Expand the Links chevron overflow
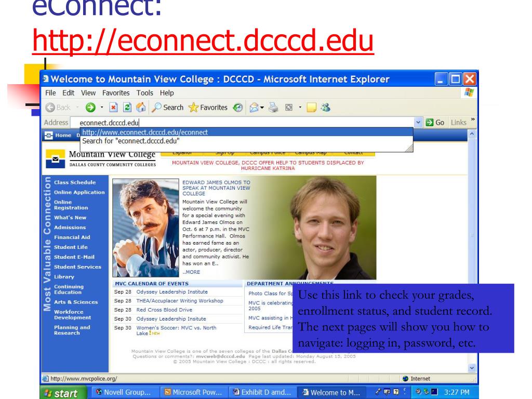Screen dimensions: 532x399 pos(473,119)
